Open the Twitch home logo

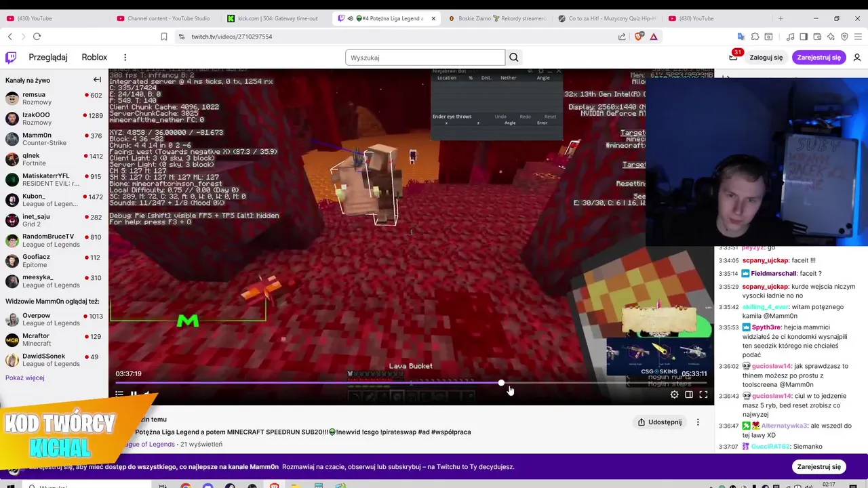pyautogui.click(x=11, y=58)
